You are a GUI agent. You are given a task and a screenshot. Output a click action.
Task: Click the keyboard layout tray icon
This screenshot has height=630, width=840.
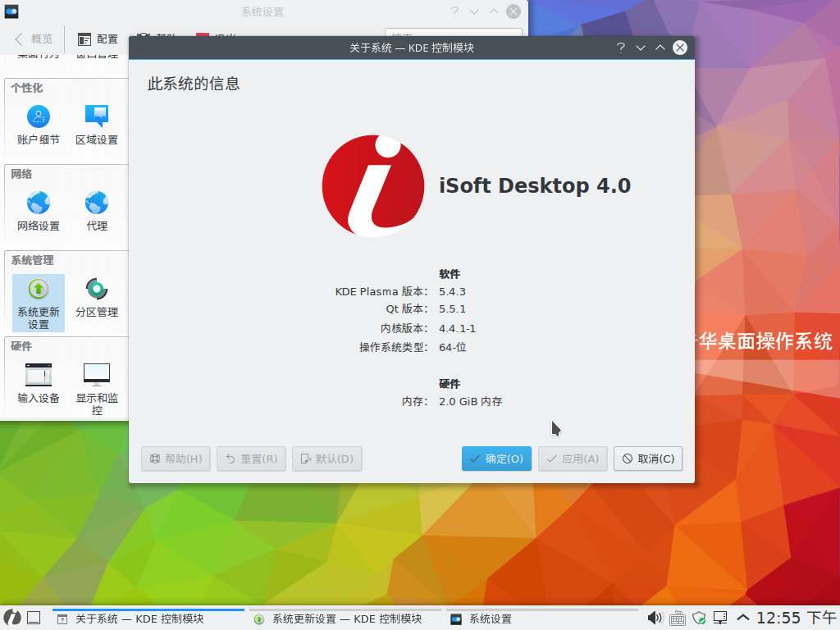[x=677, y=619]
